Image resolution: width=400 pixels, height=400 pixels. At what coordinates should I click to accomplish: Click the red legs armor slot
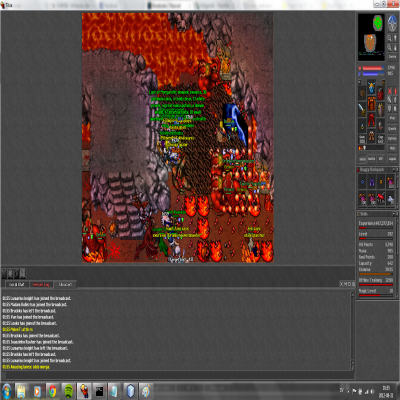click(371, 120)
